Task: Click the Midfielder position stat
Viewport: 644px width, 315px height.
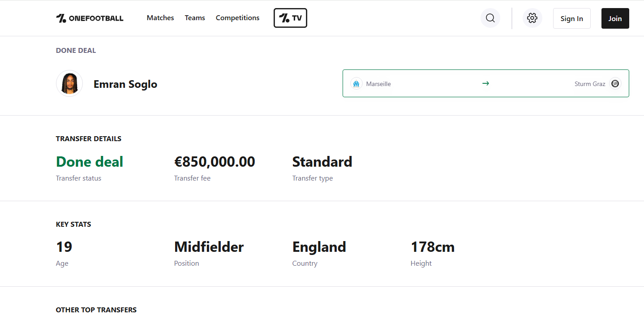Action: pos(209,247)
